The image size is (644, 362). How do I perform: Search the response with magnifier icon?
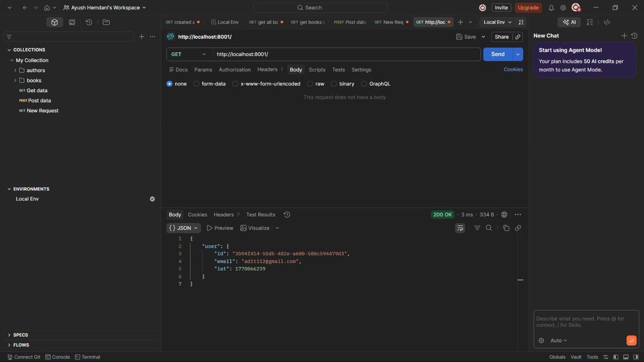click(x=489, y=228)
